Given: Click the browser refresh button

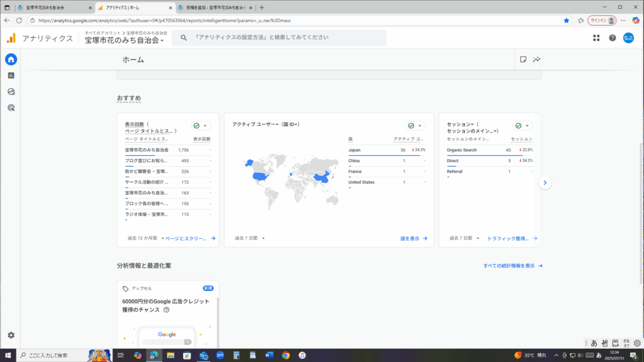Looking at the screenshot, I should (x=19, y=21).
